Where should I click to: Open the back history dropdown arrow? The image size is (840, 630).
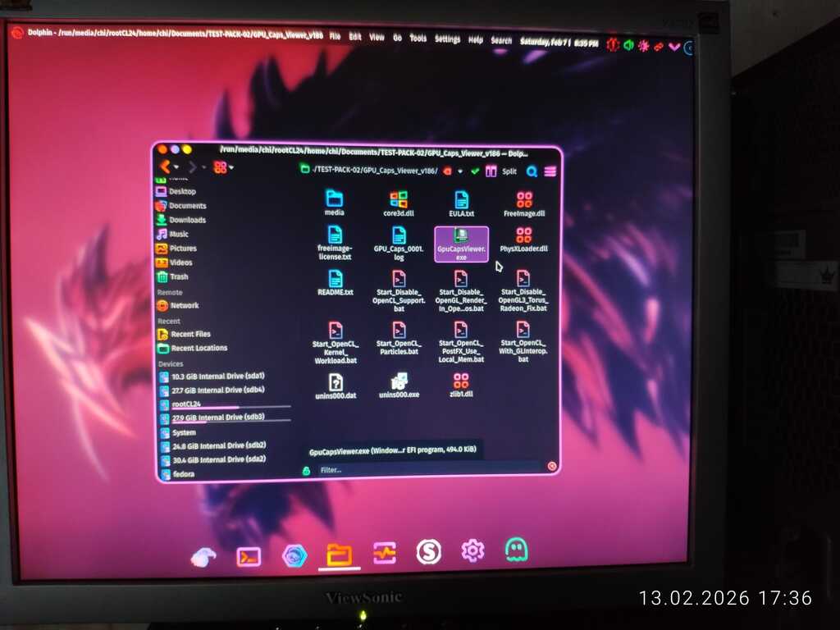[176, 167]
